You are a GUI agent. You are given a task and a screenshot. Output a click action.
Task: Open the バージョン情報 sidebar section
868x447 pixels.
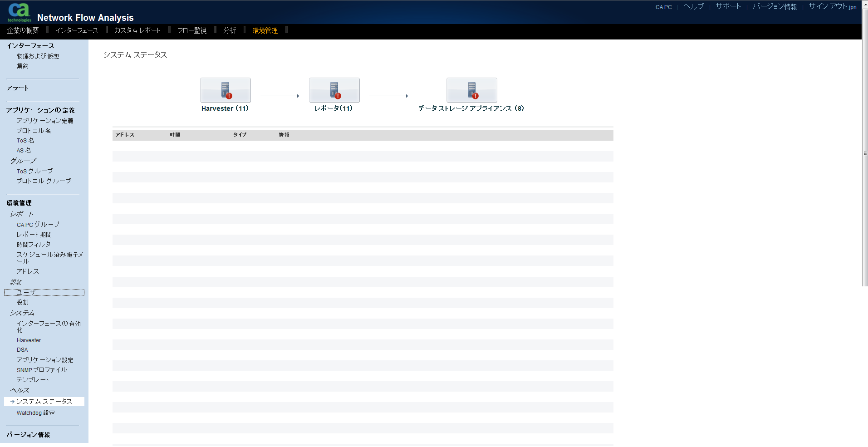point(28,435)
